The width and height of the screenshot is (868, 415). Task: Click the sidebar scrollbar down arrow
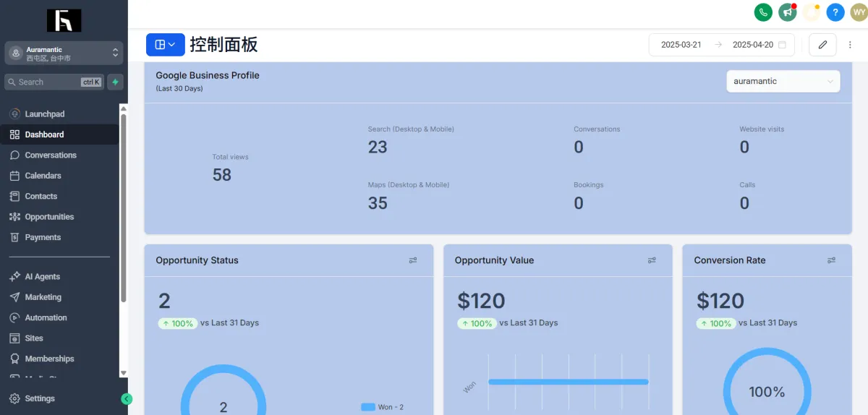(x=123, y=373)
